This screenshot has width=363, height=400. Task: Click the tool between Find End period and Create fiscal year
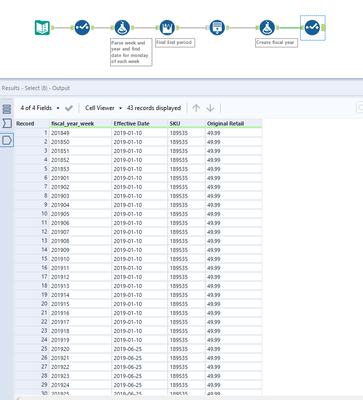pos(217,28)
